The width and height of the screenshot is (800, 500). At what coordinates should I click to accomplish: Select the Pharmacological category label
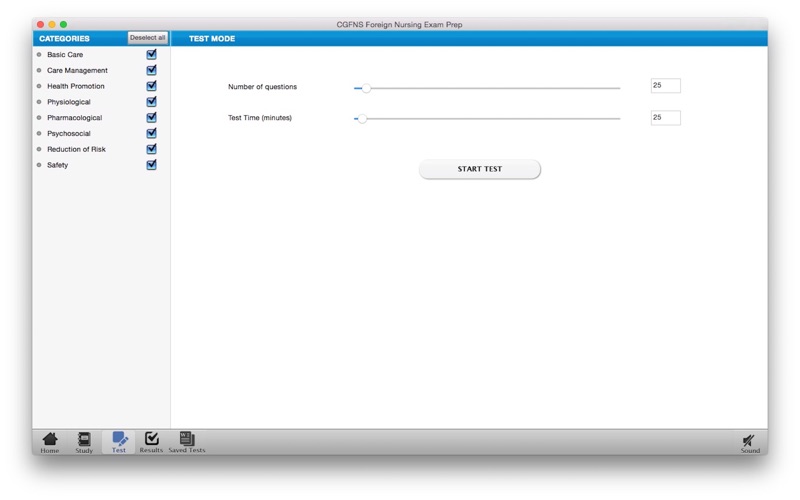(74, 118)
